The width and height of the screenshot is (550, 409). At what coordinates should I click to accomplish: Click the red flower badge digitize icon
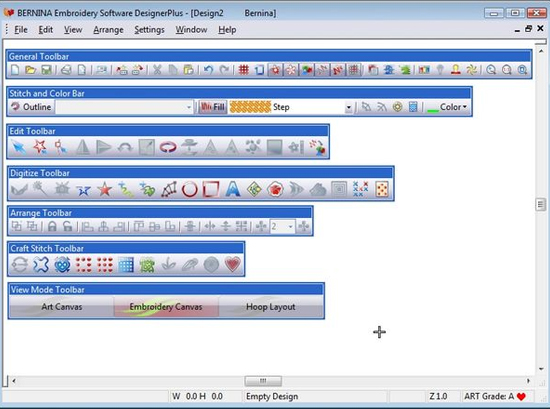click(x=275, y=189)
